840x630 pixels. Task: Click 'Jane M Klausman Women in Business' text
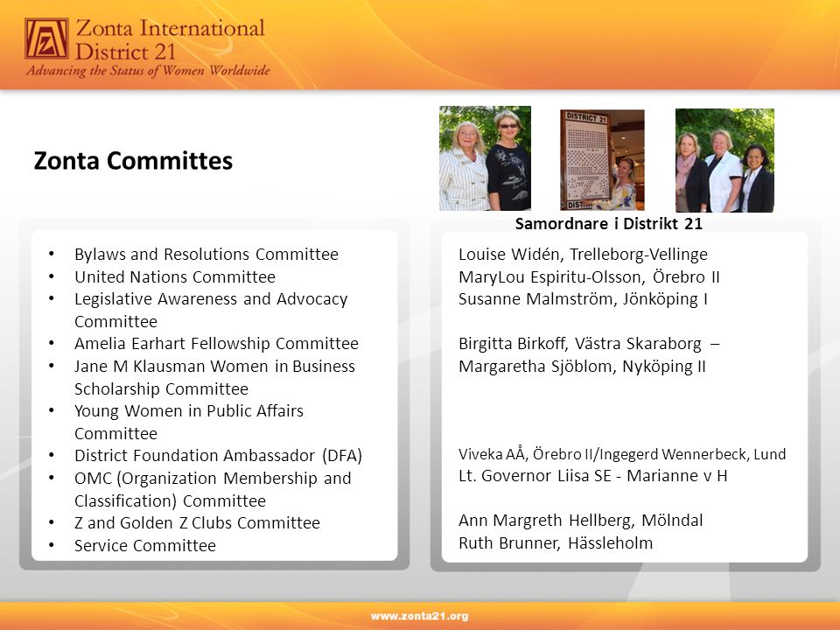[214, 367]
